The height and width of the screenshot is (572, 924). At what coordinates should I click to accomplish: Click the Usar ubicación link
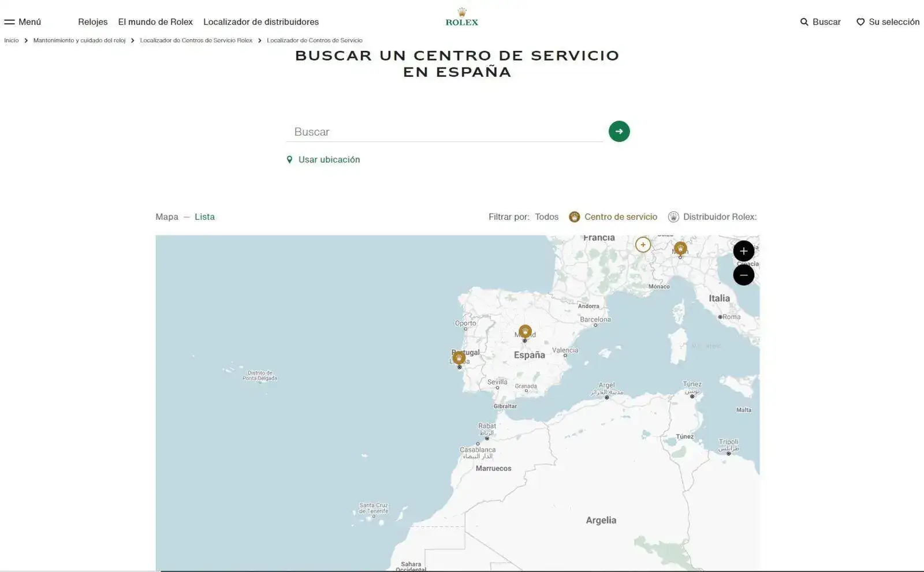click(x=329, y=160)
